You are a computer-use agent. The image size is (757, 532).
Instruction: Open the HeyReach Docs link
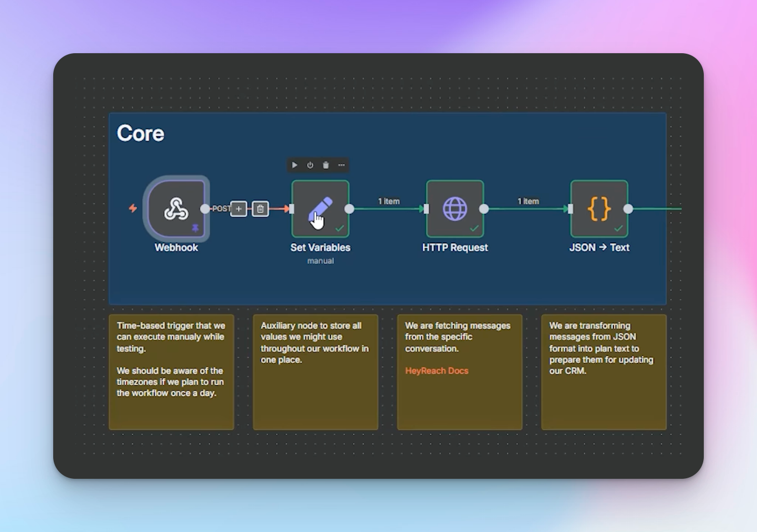click(437, 371)
